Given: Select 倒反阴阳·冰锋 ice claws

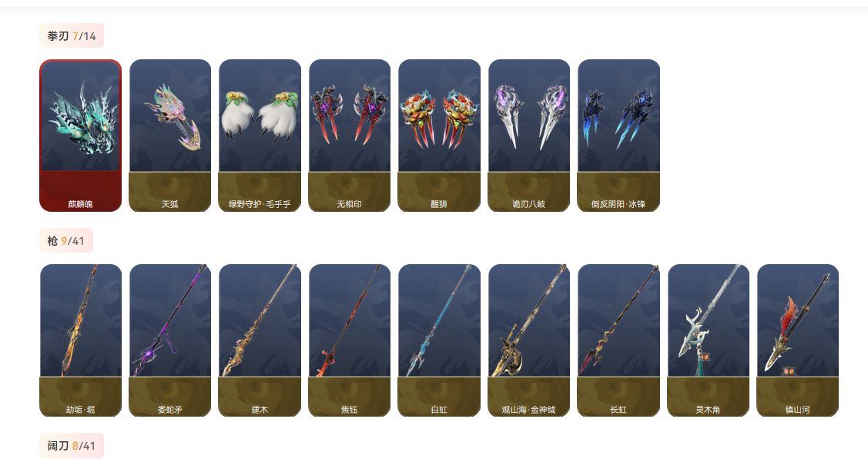Looking at the screenshot, I should coord(618,136).
